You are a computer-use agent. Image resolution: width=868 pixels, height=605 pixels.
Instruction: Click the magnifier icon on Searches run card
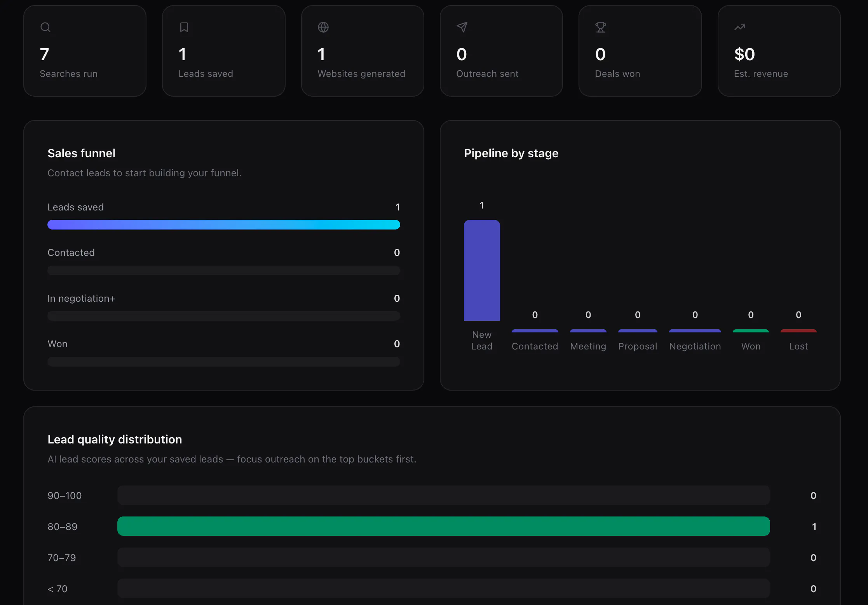[x=45, y=27]
